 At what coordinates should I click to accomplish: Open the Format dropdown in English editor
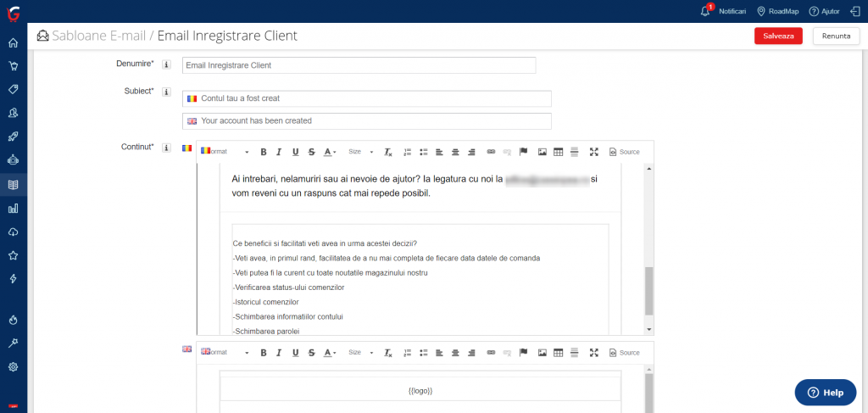pyautogui.click(x=225, y=353)
